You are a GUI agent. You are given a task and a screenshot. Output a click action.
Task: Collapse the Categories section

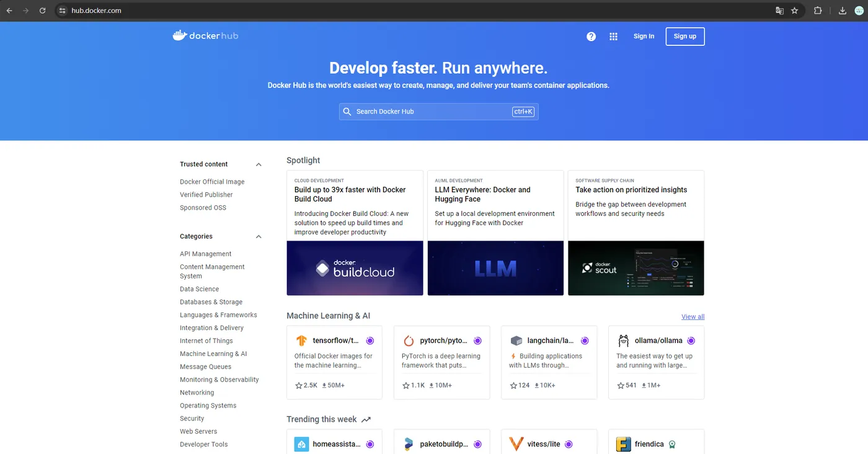259,236
